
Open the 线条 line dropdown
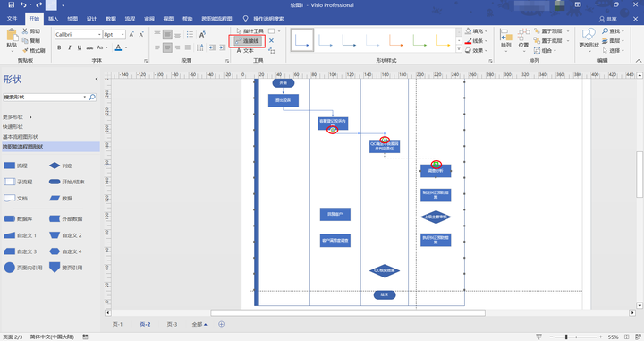pos(477,40)
